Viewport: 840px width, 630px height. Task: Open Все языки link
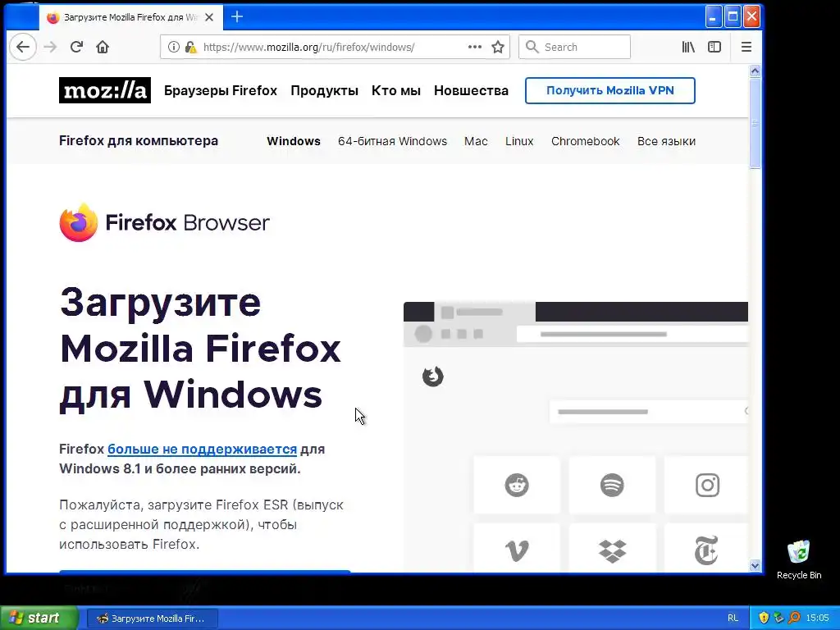coord(666,141)
